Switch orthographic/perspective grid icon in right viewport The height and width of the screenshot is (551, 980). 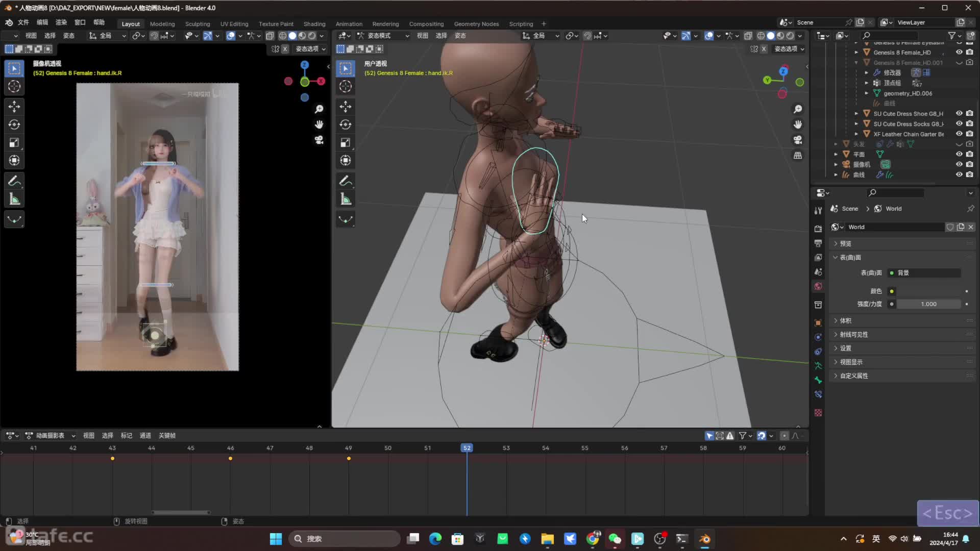(797, 155)
